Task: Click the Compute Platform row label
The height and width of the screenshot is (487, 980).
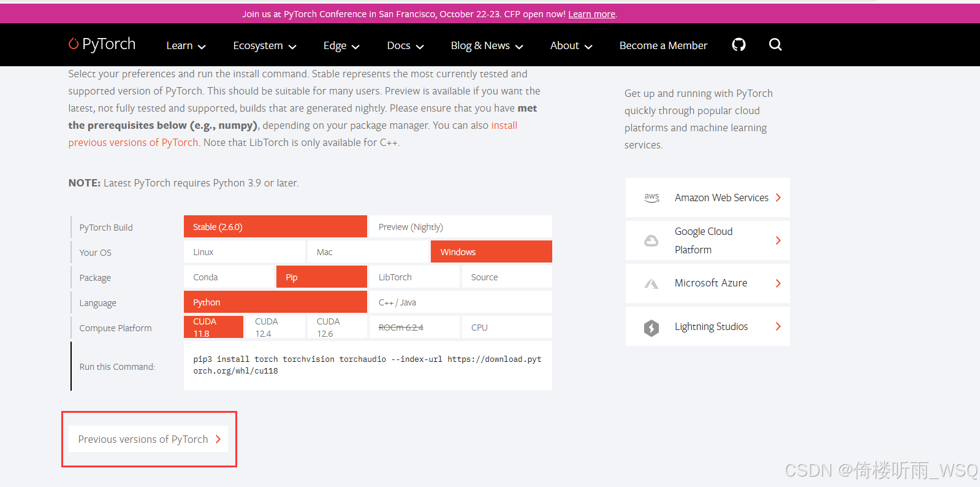Action: click(115, 328)
